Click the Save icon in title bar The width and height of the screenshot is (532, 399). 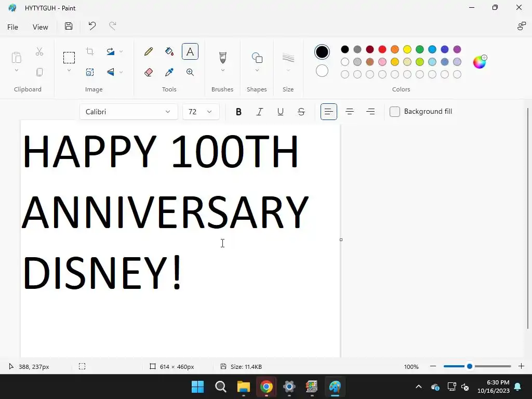[69, 26]
